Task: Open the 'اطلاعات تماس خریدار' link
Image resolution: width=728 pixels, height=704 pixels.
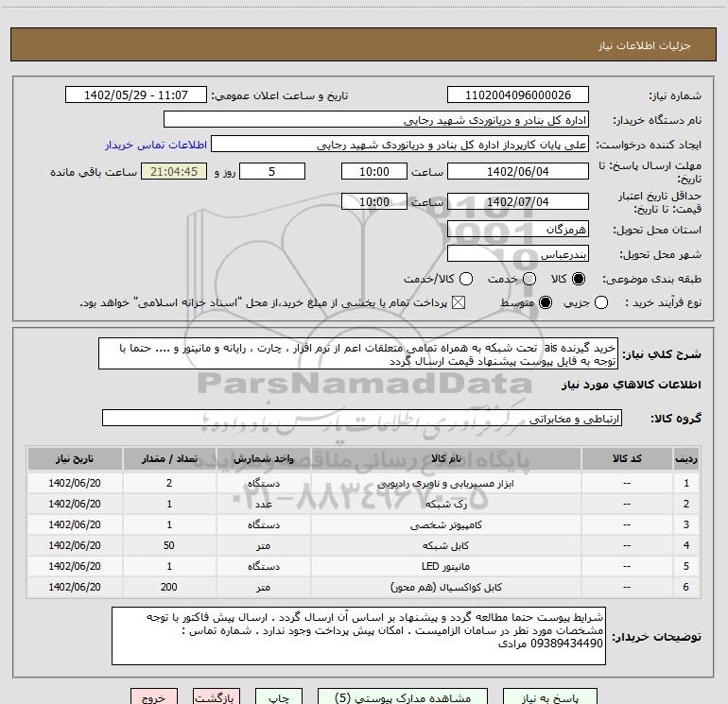Action: coord(149,146)
